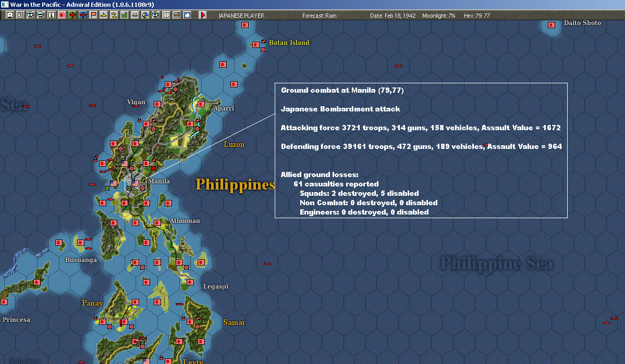
Task: Click 'Hex: 79 77' status text
Action: pyautogui.click(x=477, y=16)
